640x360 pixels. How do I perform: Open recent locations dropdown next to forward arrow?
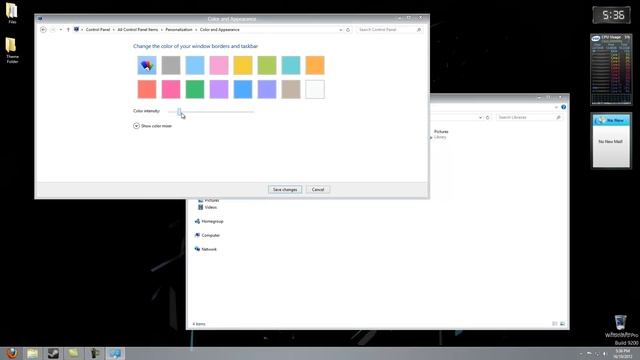(61, 29)
